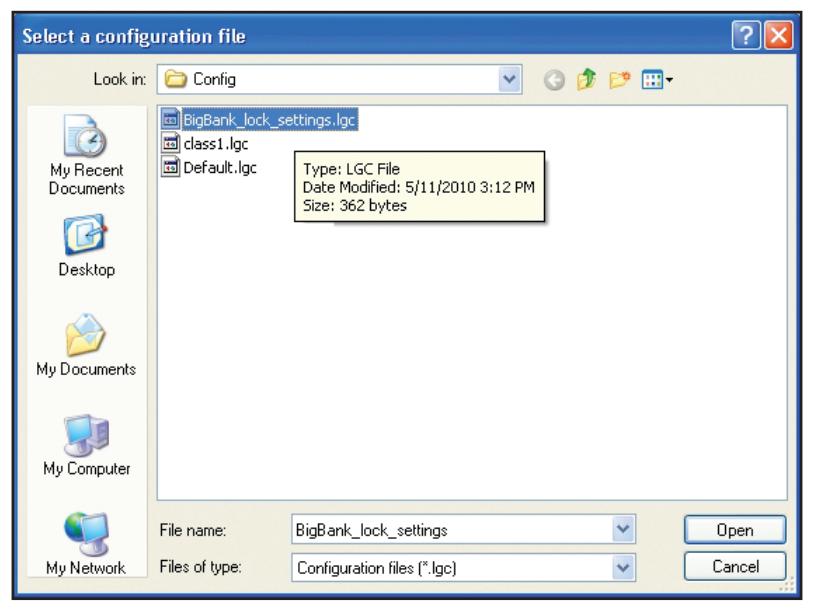Expand the Files of type dropdown arrow
The width and height of the screenshot is (814, 609).
click(x=623, y=567)
